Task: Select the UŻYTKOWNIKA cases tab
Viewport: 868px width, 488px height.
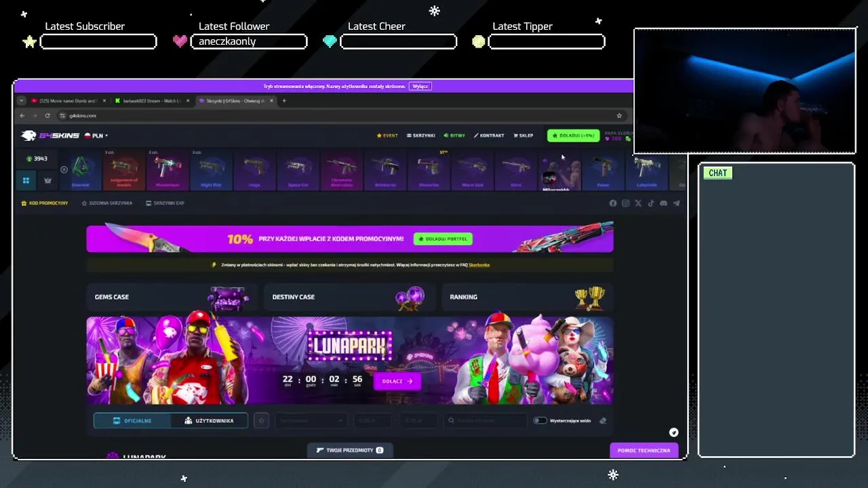Action: tap(209, 421)
